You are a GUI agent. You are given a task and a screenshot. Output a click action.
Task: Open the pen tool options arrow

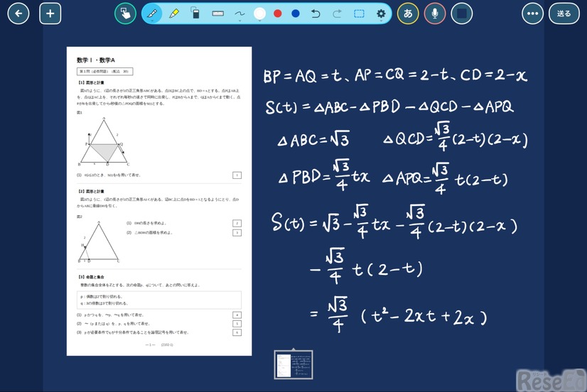(152, 21)
